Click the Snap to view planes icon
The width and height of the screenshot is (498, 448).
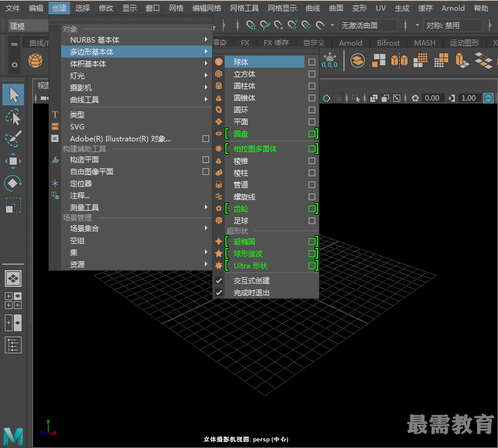[306, 25]
